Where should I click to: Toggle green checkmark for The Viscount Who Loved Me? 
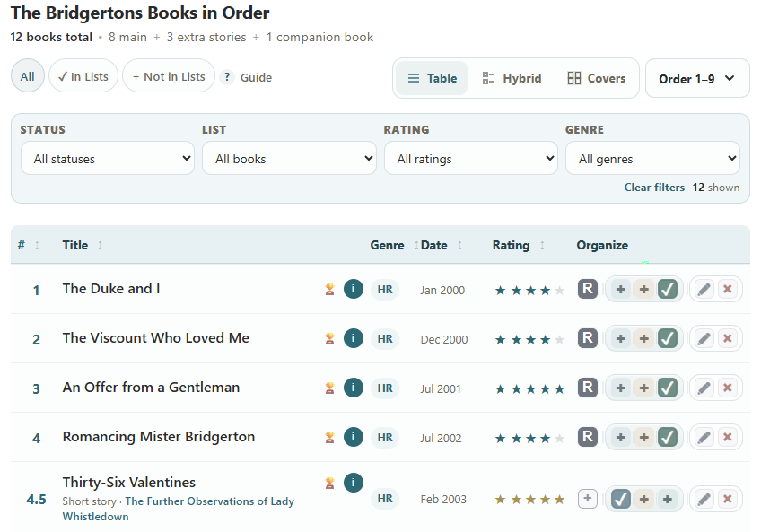pyautogui.click(x=668, y=338)
